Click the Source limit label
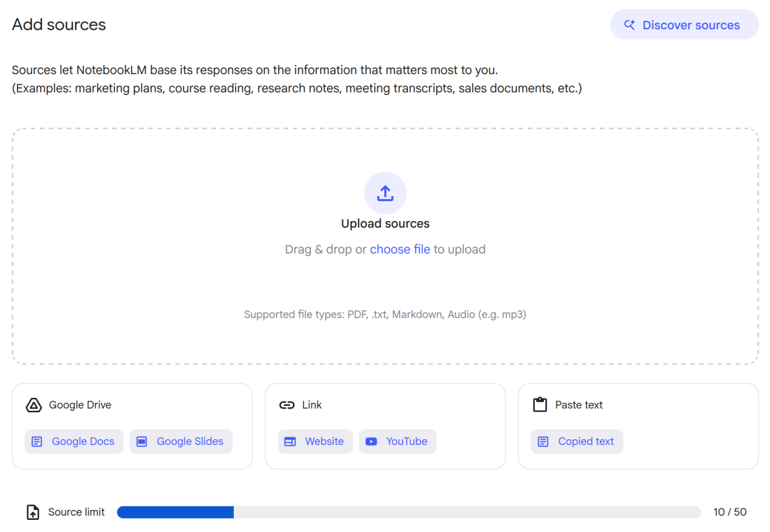770x532 pixels. pyautogui.click(x=76, y=512)
